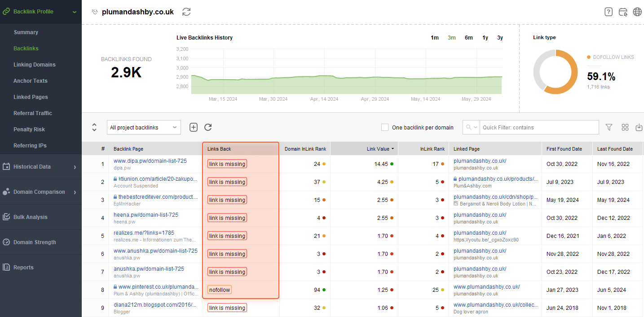Open the www.pinterest.co.uk backlink

tap(158, 287)
